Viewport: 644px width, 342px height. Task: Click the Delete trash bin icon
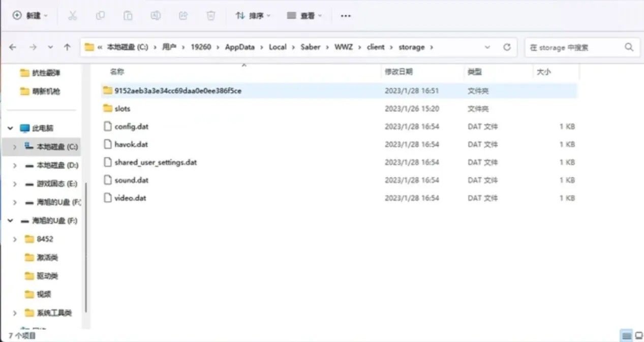pos(210,16)
